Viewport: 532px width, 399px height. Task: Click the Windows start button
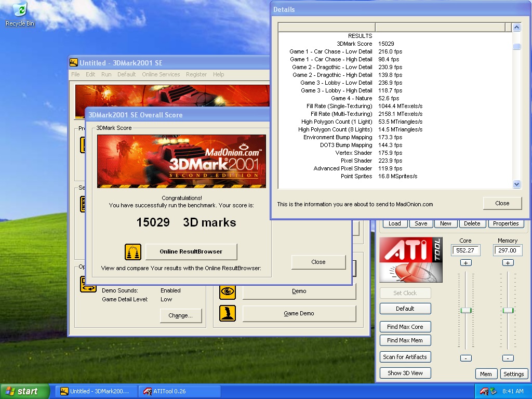click(x=24, y=391)
